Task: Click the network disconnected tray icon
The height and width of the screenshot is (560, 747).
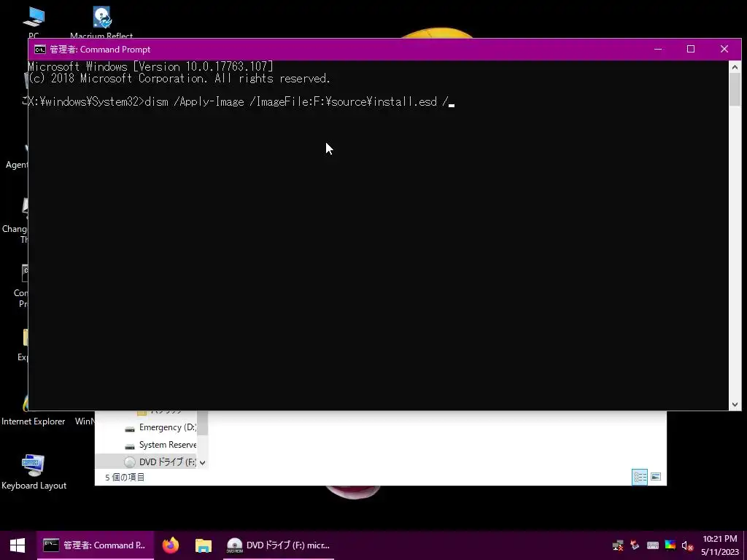Action: (x=618, y=545)
